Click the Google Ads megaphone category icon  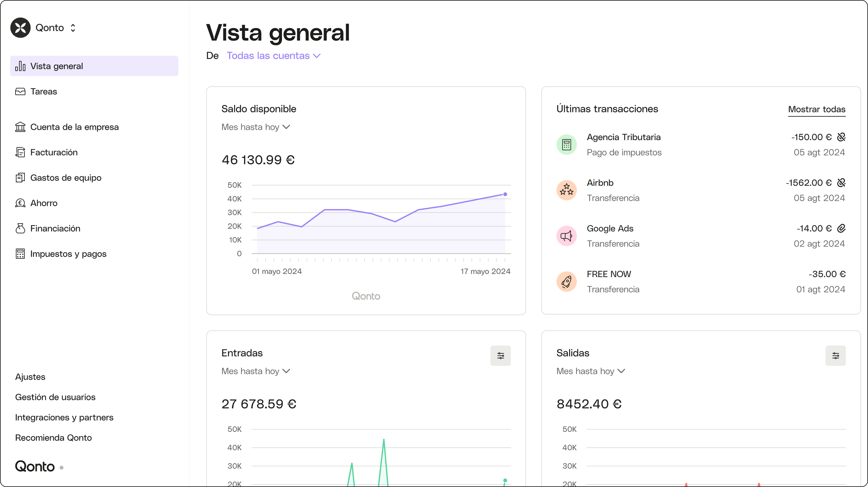(x=566, y=236)
